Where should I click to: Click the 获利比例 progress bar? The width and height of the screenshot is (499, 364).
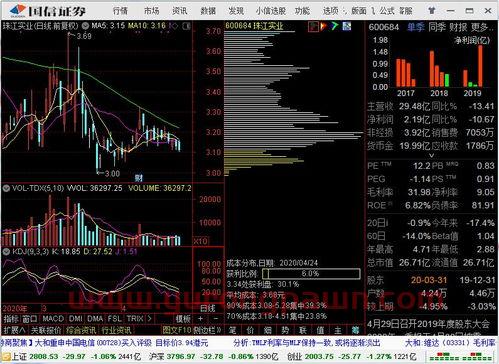click(311, 274)
